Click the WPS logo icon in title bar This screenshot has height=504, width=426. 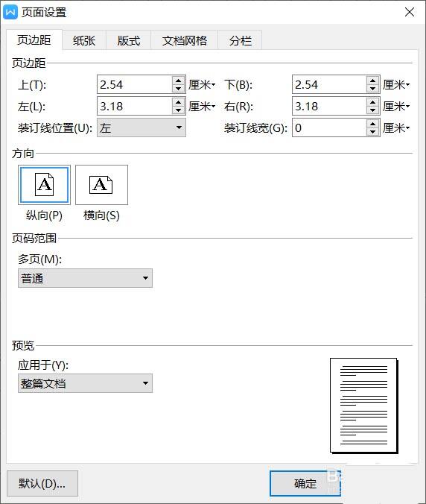click(x=10, y=12)
